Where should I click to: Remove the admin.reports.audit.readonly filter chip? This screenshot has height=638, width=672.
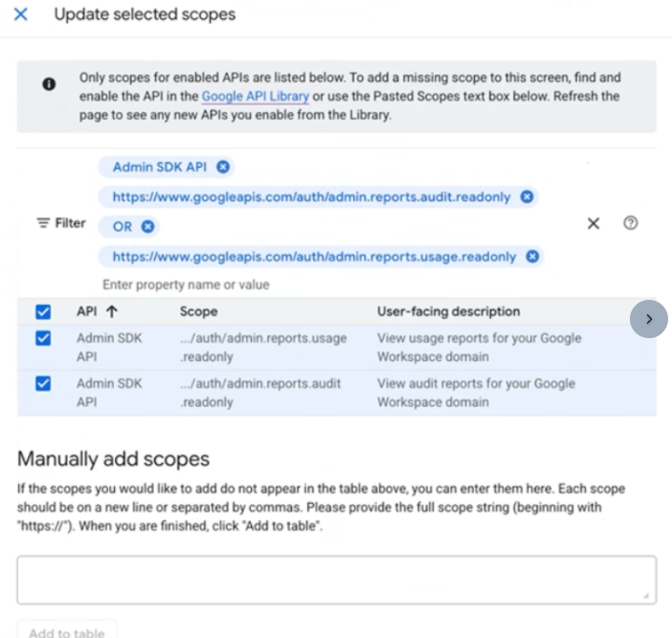tap(526, 196)
